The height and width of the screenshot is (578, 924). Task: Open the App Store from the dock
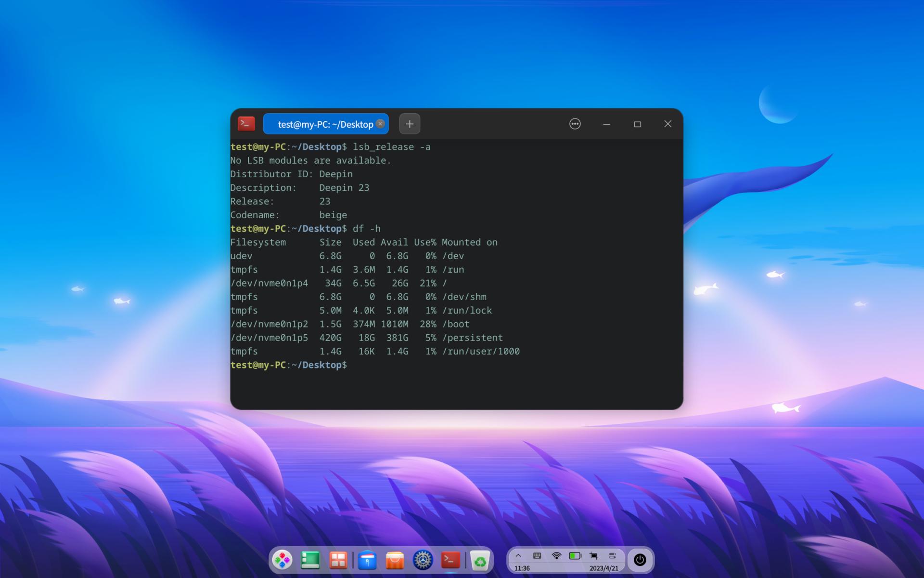(x=395, y=560)
